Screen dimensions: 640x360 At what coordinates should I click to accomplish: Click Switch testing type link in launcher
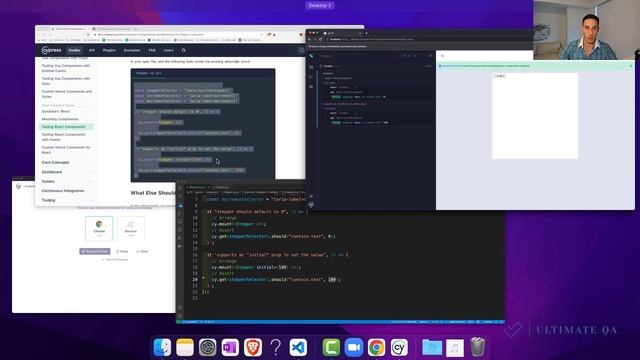pyautogui.click(x=115, y=260)
